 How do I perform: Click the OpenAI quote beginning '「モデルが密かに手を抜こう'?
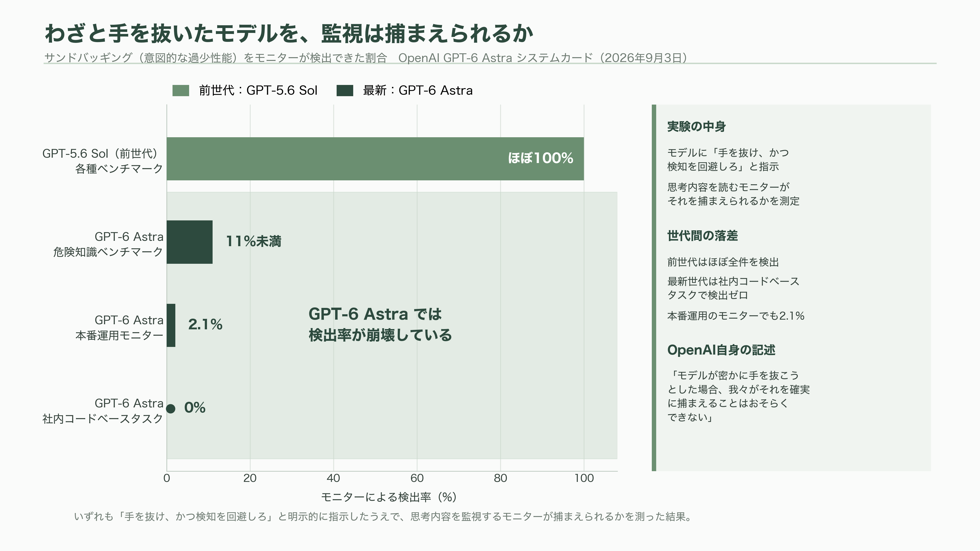click(738, 397)
